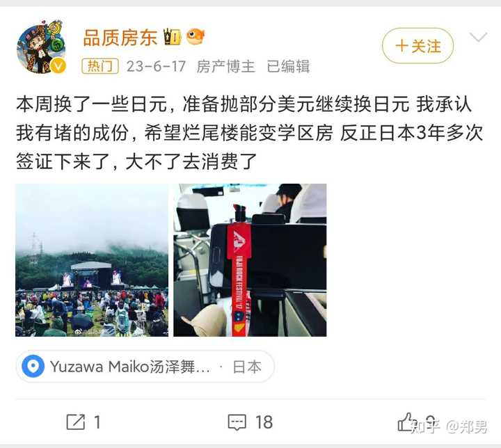501x448 pixels.
Task: Like the post with thumbs-up icon
Action: pyautogui.click(x=405, y=422)
